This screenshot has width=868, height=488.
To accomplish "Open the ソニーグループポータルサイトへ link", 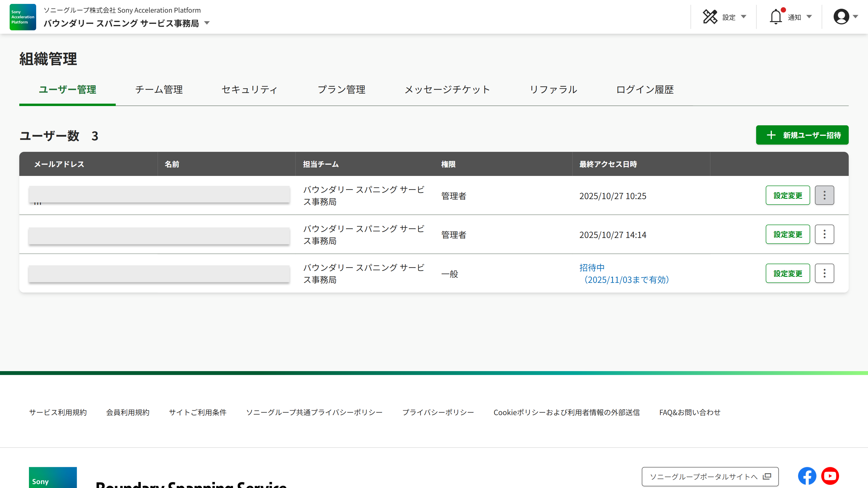I will pyautogui.click(x=710, y=477).
